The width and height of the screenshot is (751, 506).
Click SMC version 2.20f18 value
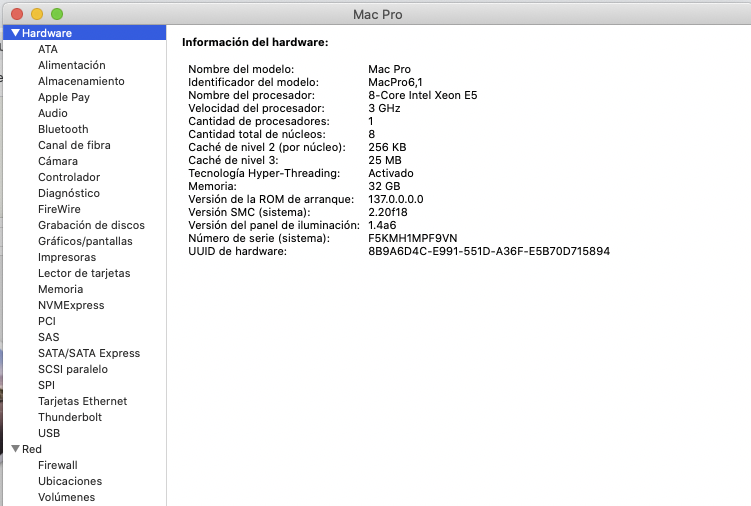(x=387, y=212)
